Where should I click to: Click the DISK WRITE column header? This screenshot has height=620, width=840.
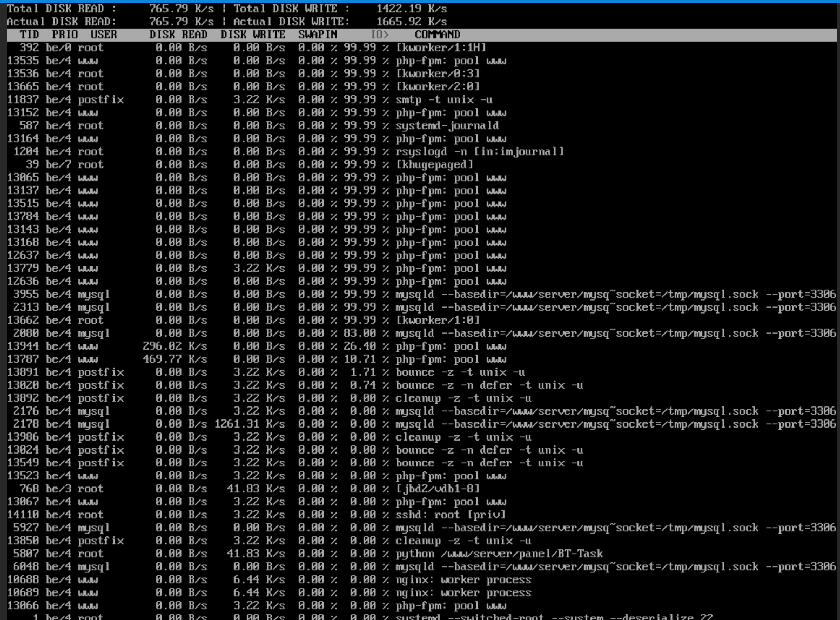(x=253, y=35)
